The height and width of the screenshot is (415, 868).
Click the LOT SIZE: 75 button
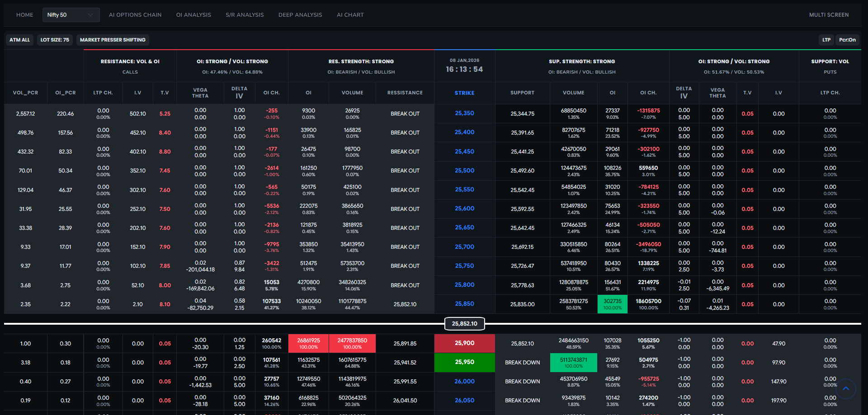55,40
